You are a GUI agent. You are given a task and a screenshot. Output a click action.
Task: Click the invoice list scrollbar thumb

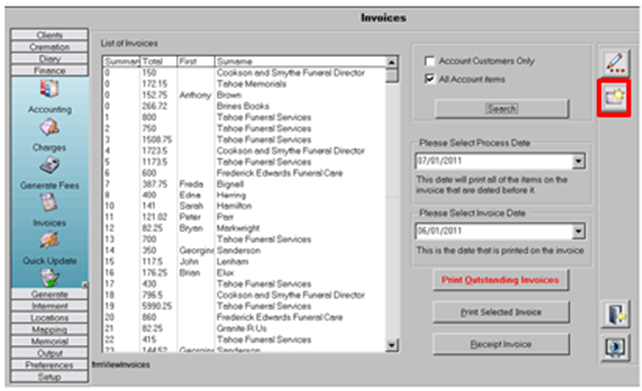click(x=391, y=76)
